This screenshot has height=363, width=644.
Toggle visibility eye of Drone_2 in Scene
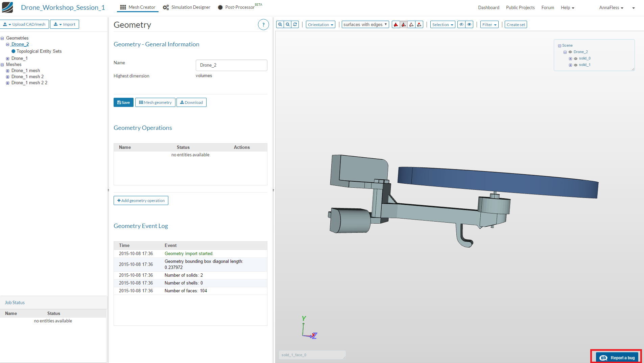570,52
